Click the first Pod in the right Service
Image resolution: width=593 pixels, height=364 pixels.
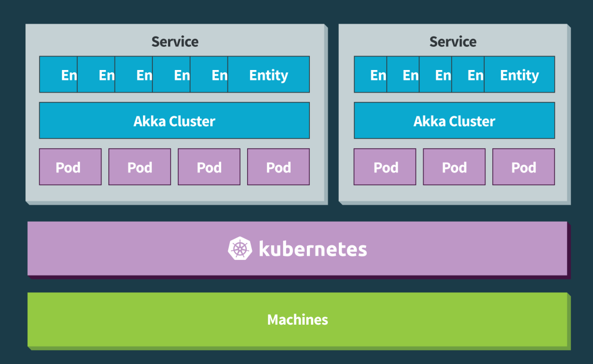point(385,167)
